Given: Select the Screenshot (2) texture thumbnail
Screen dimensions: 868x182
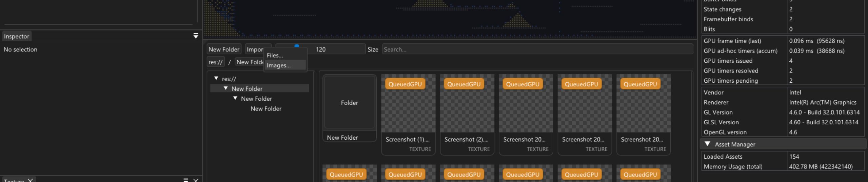Looking at the screenshot, I should click(467, 108).
